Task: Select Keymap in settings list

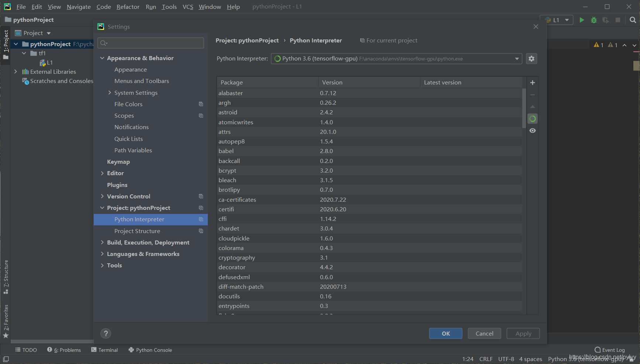Action: [x=118, y=162]
